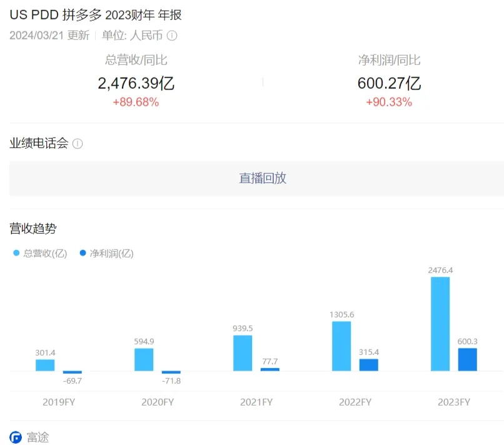Image resolution: width=504 pixels, height=445 pixels.
Task: Click the info icon next to 单位: 人民币
Action: 172,36
